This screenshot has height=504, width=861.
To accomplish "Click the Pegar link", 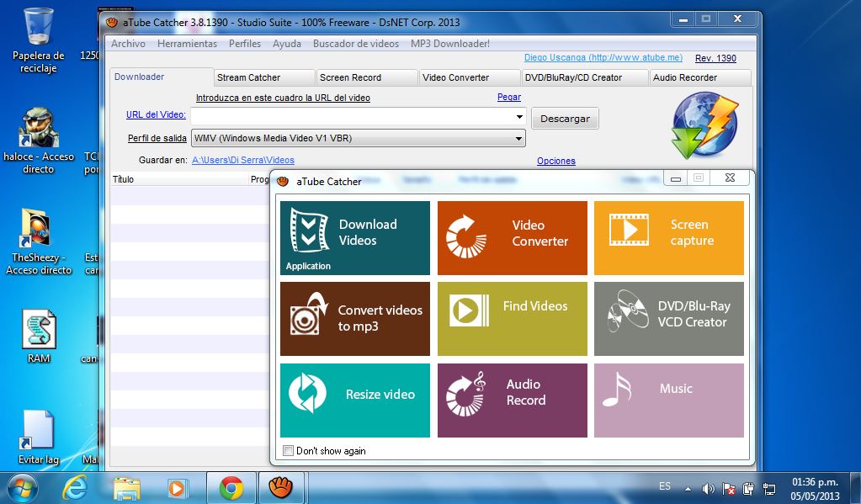I will tap(509, 97).
